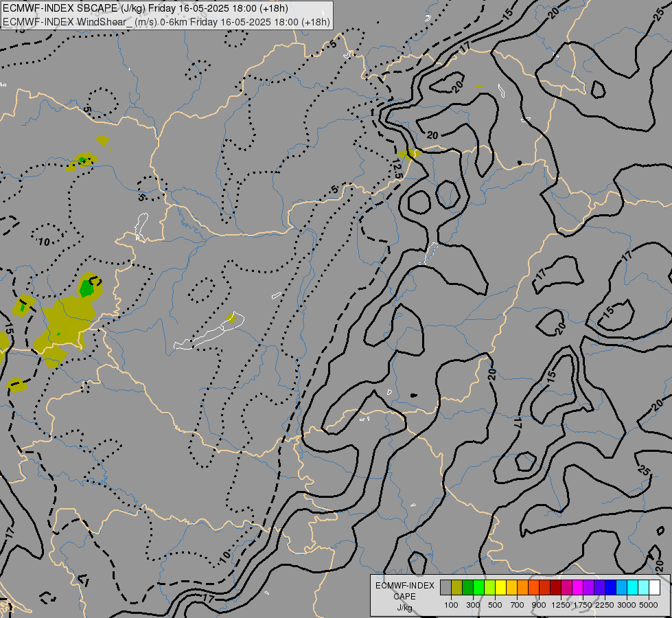This screenshot has height=618, width=672.
Task: Point at the 1250 legend scale value
Action: tap(561, 605)
